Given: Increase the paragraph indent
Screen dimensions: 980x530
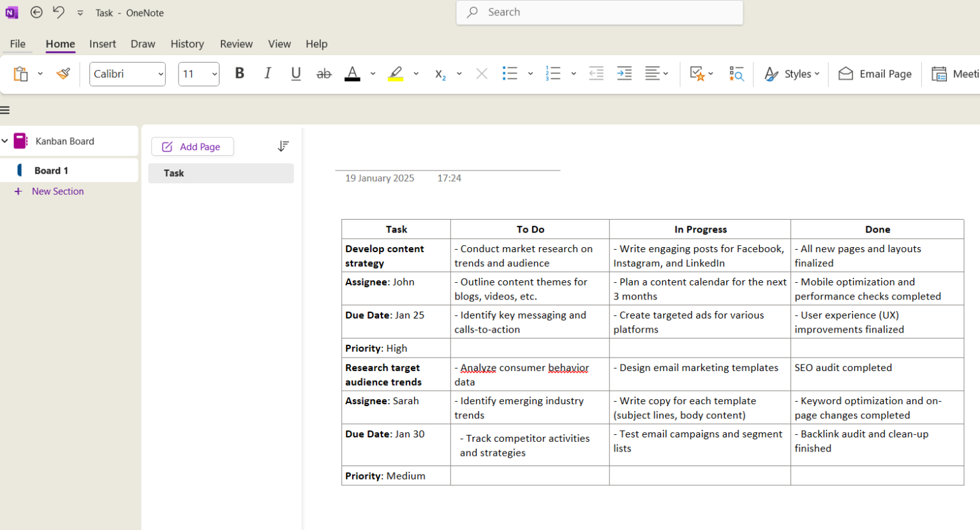Looking at the screenshot, I should click(x=624, y=73).
